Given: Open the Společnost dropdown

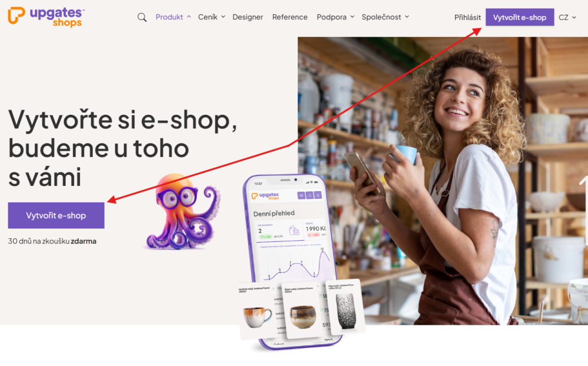Looking at the screenshot, I should pos(385,17).
